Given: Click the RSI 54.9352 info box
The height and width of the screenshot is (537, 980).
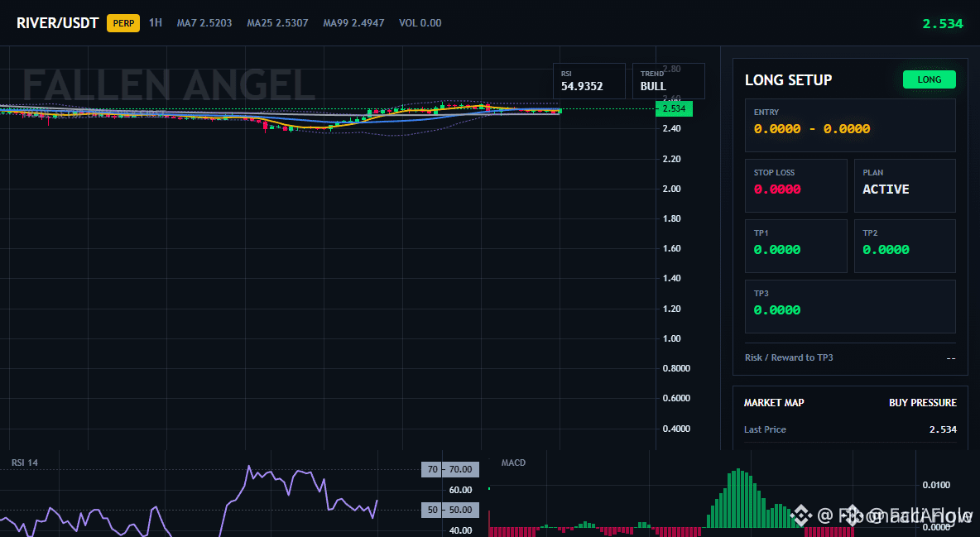Looking at the screenshot, I should tap(589, 81).
